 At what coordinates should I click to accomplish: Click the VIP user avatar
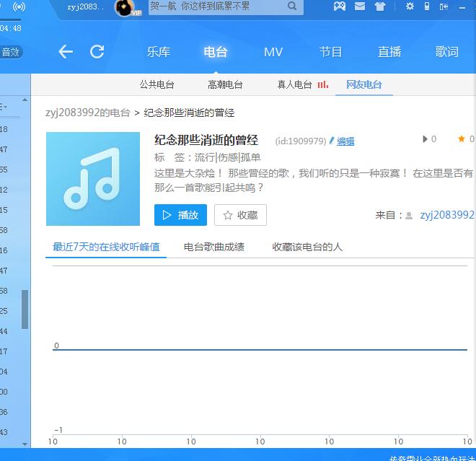[125, 8]
